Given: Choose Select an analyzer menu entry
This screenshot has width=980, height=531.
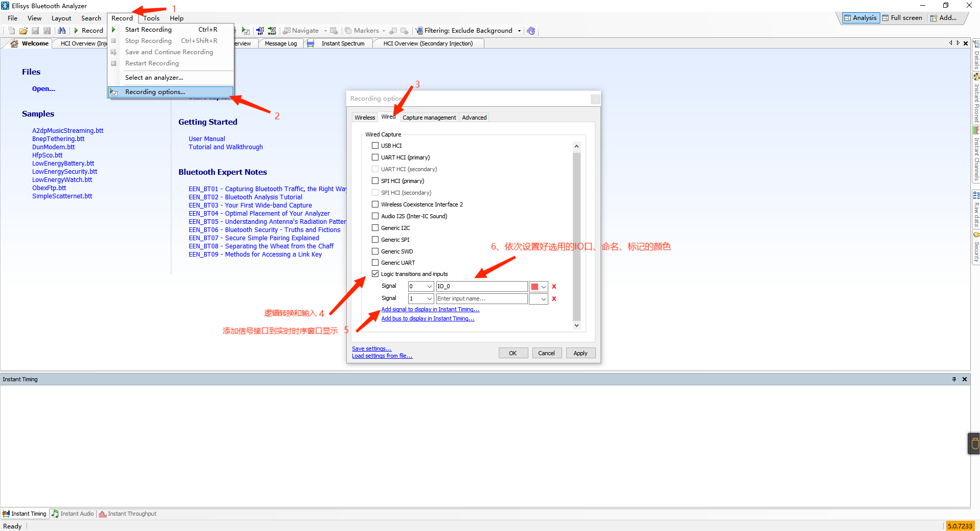Looking at the screenshot, I should [154, 78].
